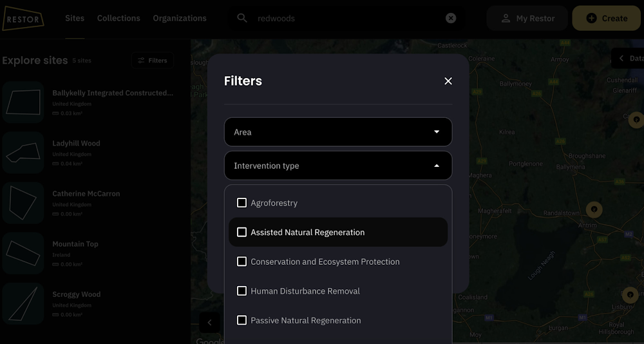Click the Mountain Top polygon icon
This screenshot has height=344, width=644.
click(23, 254)
